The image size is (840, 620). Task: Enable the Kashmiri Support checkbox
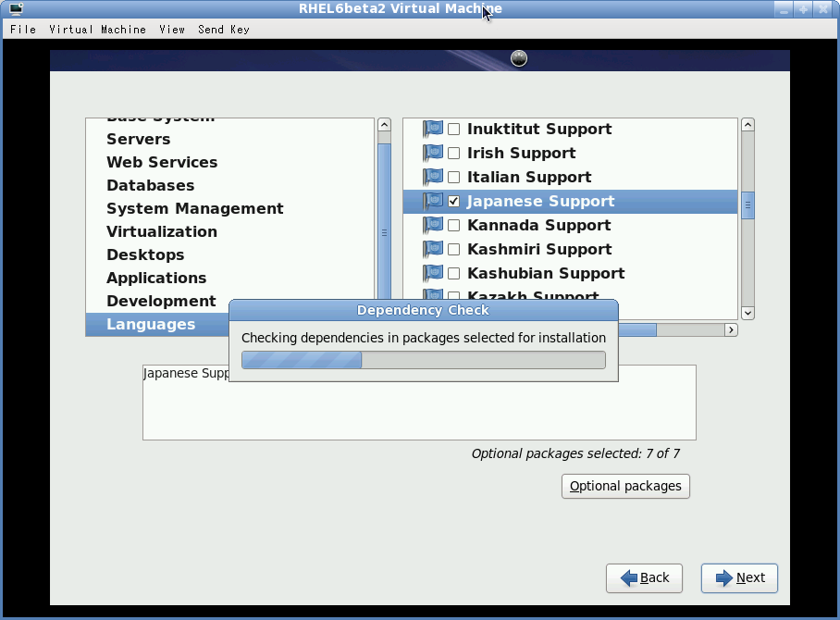coord(453,250)
